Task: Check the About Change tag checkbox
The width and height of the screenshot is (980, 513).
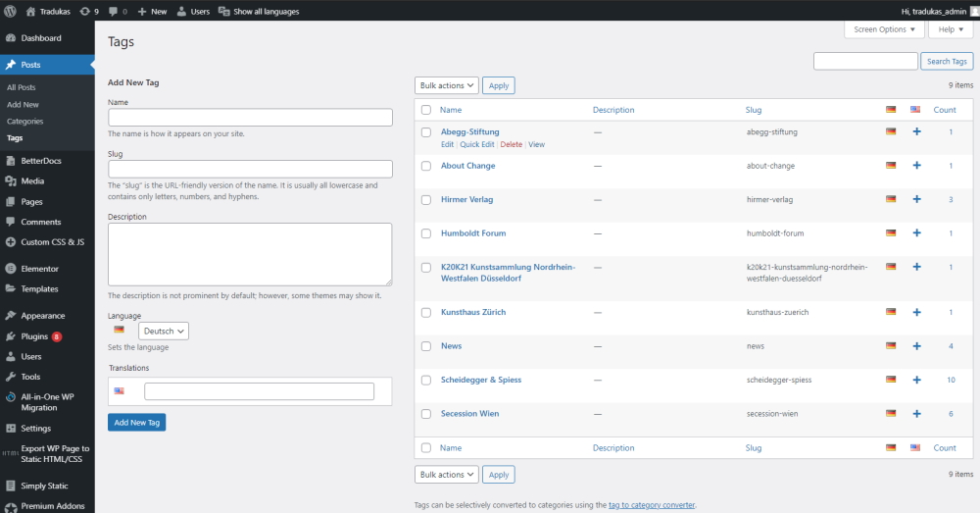Action: click(x=426, y=167)
